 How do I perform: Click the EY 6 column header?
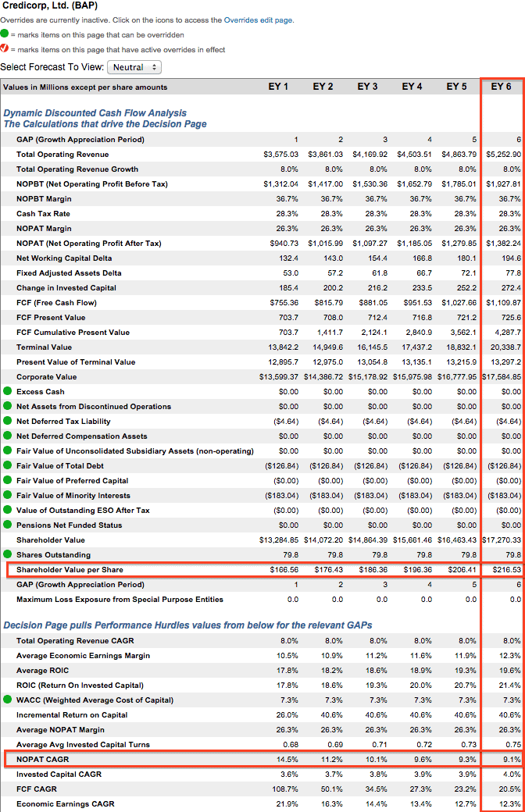click(501, 87)
